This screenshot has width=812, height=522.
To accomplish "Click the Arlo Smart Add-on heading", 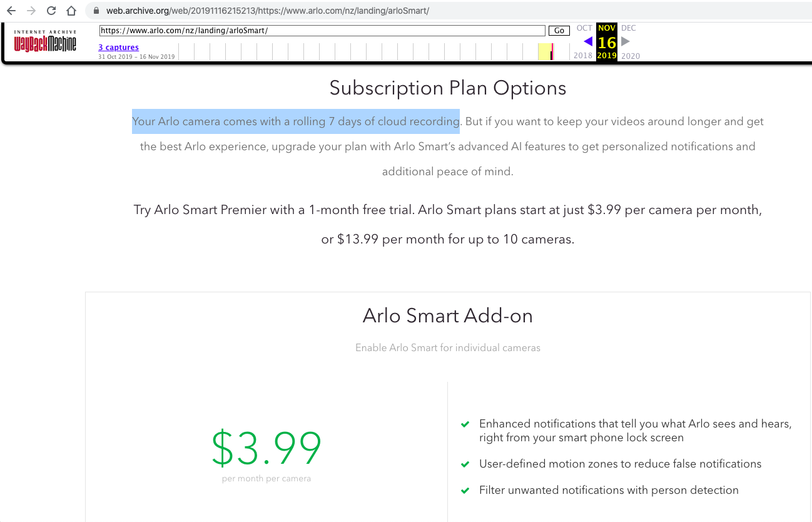I will click(x=447, y=316).
